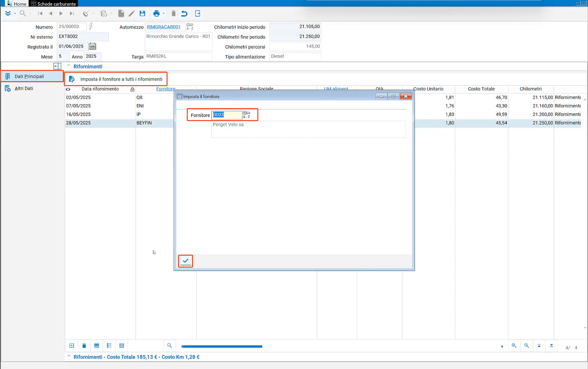Click the zoom in magnifier icon
Image resolution: width=588 pixels, height=369 pixels.
click(514, 346)
